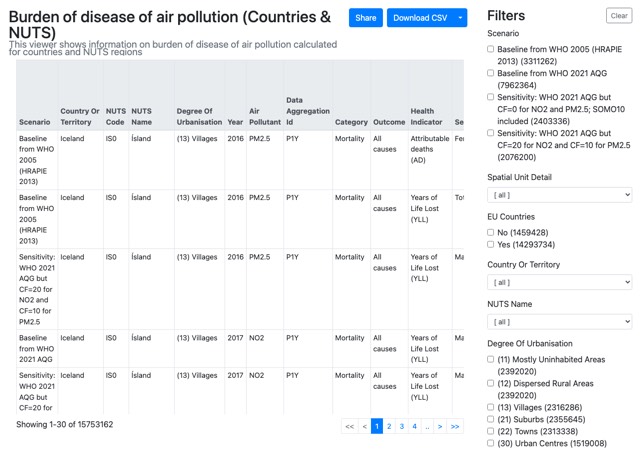Click the pagination ellipsis
This screenshot has width=640, height=450.
[427, 426]
